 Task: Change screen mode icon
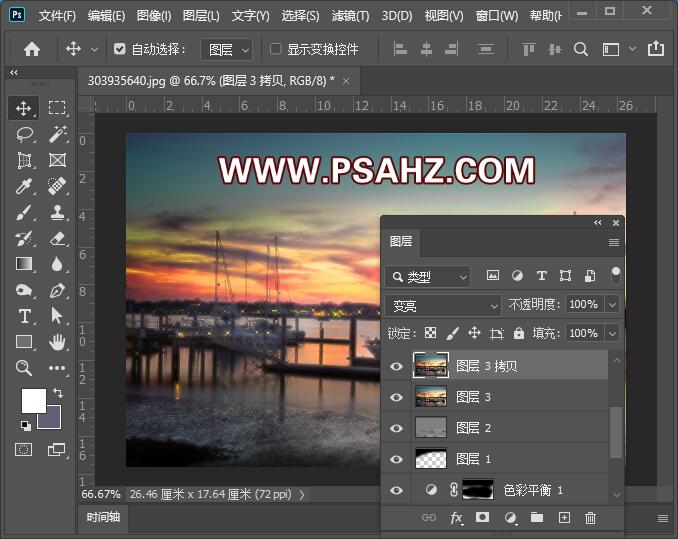[x=57, y=450]
